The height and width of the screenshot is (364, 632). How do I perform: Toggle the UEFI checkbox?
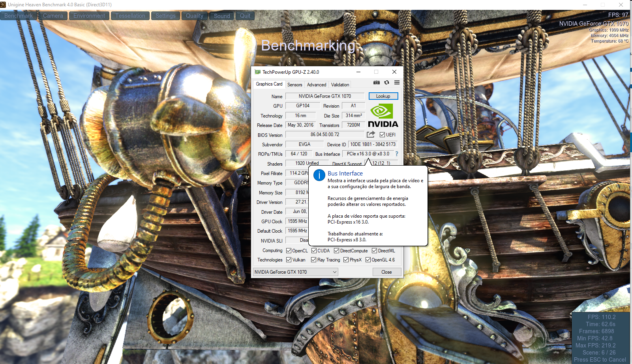coord(382,135)
